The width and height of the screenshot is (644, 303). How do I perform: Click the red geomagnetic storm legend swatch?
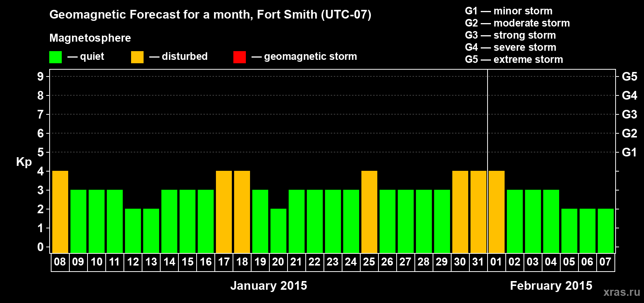click(x=239, y=57)
